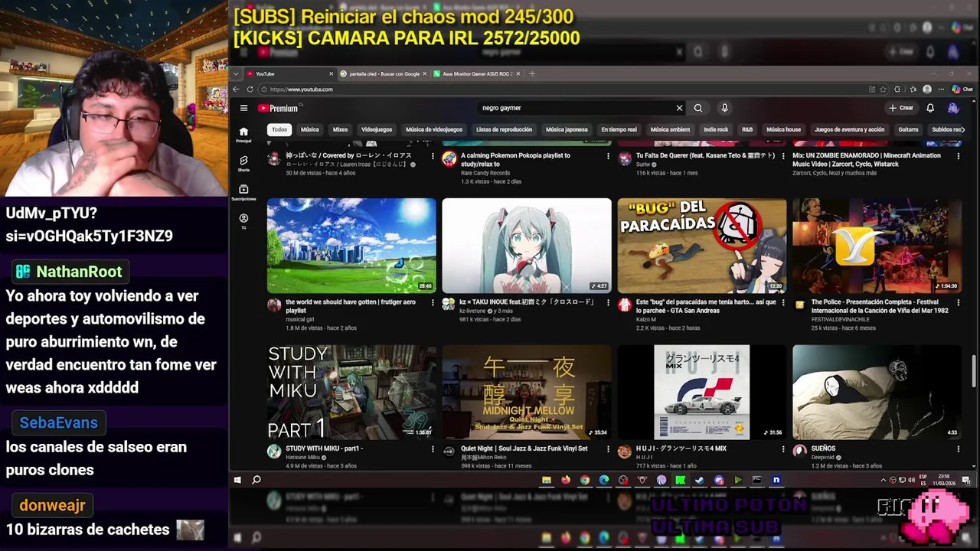Open options for Quiet Night jazz video
The image size is (980, 551).
click(609, 449)
